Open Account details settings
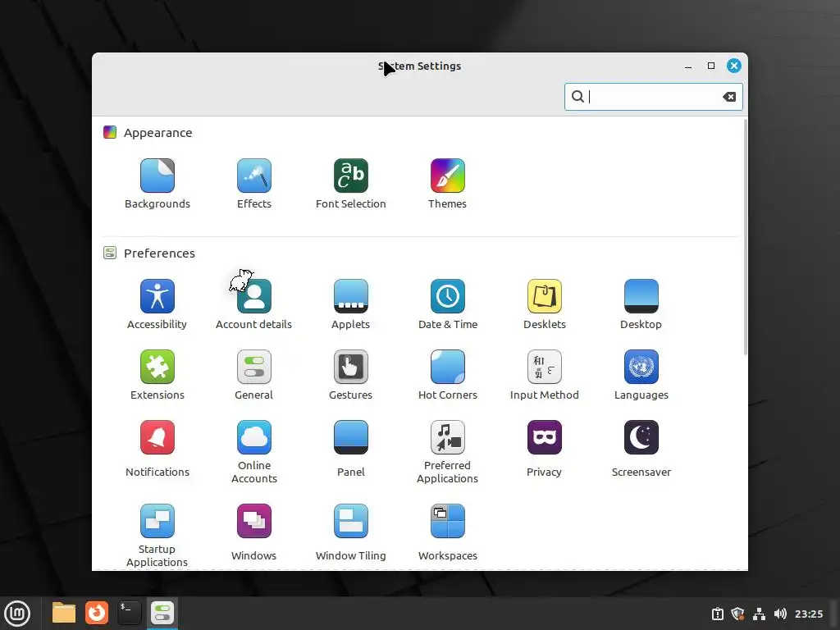Screen dimensions: 840x630 pyautogui.click(x=254, y=304)
